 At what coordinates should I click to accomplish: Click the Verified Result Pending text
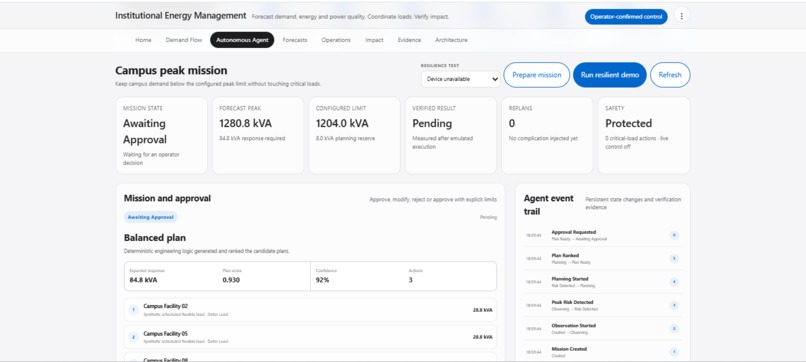[x=432, y=123]
